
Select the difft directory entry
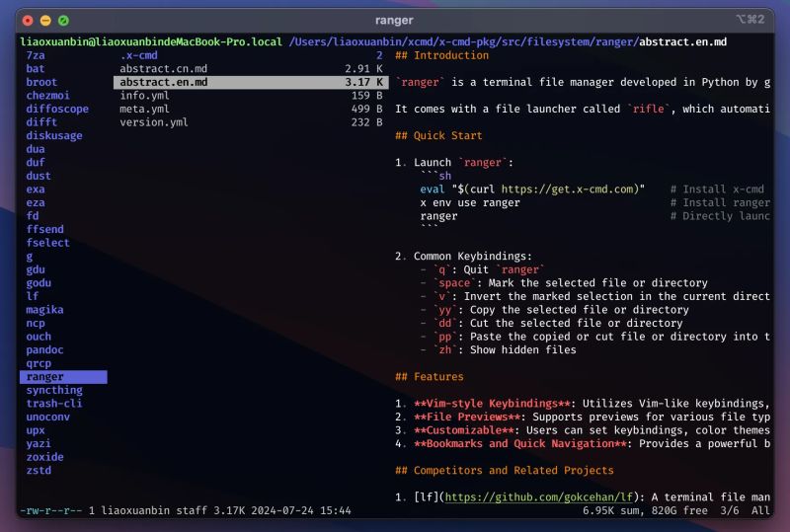(41, 122)
